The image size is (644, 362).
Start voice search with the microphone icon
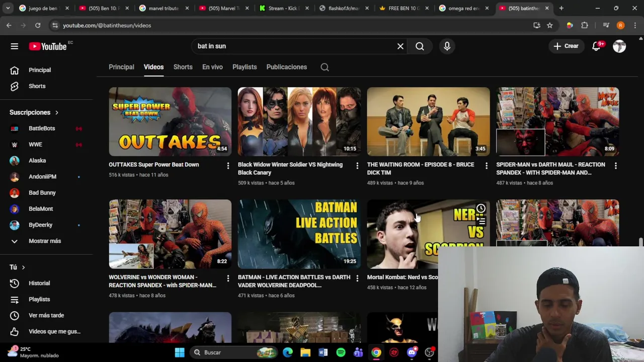pyautogui.click(x=447, y=46)
